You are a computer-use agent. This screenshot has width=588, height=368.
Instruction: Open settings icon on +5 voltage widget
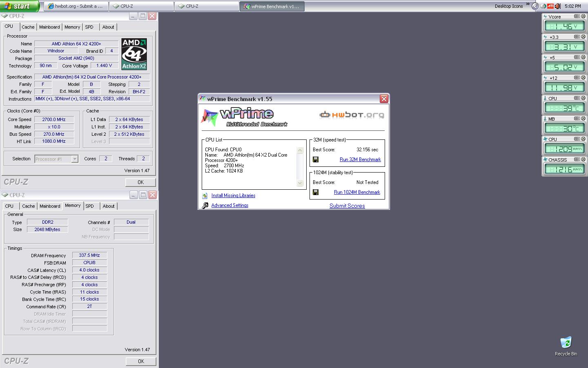click(x=577, y=57)
